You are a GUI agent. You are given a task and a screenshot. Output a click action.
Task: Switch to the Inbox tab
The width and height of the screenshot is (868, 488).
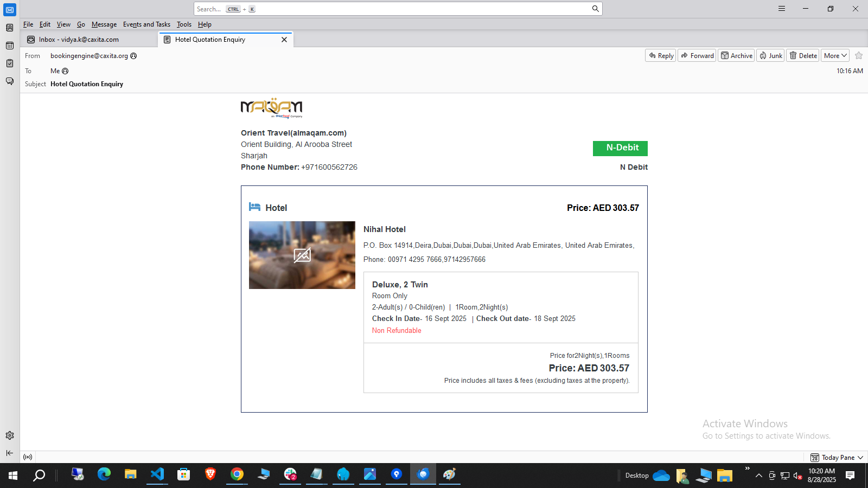(x=79, y=40)
